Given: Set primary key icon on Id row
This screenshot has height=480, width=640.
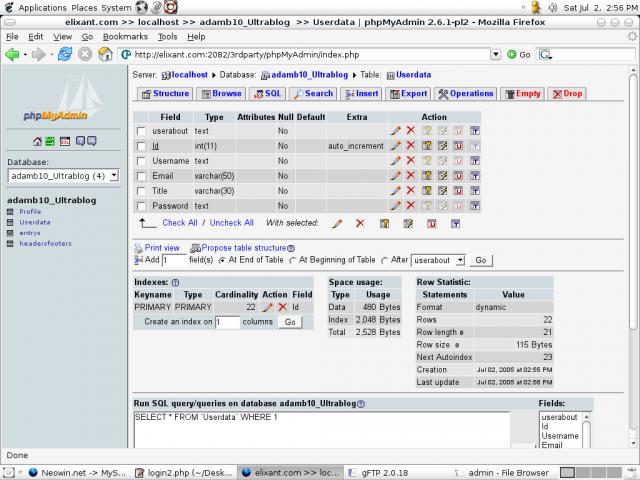Looking at the screenshot, I should point(427,146).
